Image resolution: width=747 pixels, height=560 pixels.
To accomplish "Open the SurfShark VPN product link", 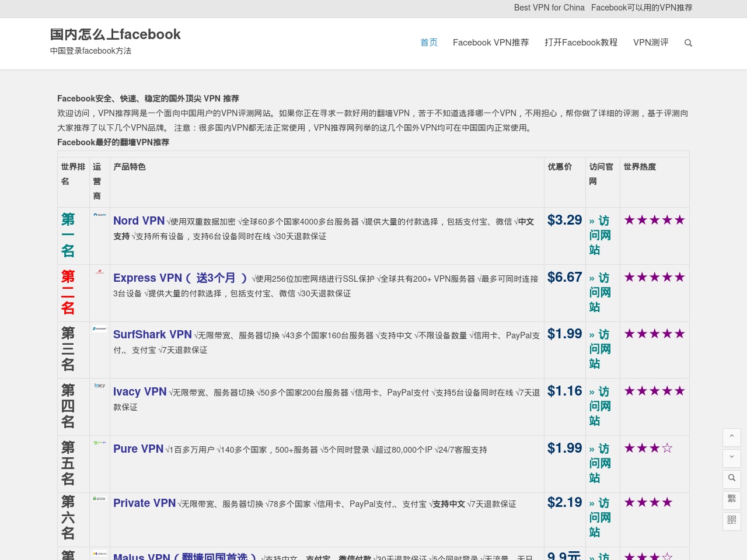I will [x=152, y=334].
